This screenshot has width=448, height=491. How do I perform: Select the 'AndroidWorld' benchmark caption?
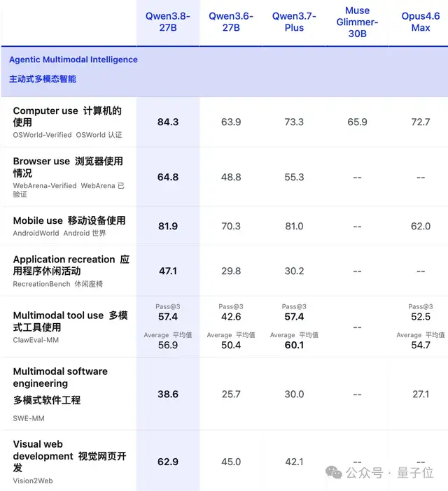coord(36,234)
